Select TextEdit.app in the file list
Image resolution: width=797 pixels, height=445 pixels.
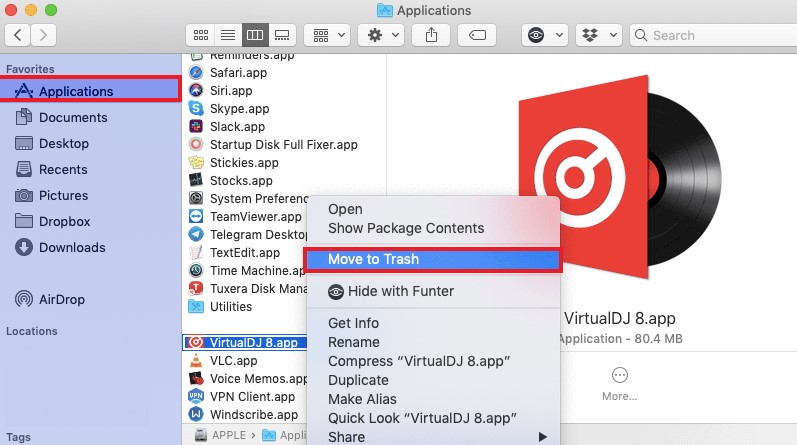[234, 252]
